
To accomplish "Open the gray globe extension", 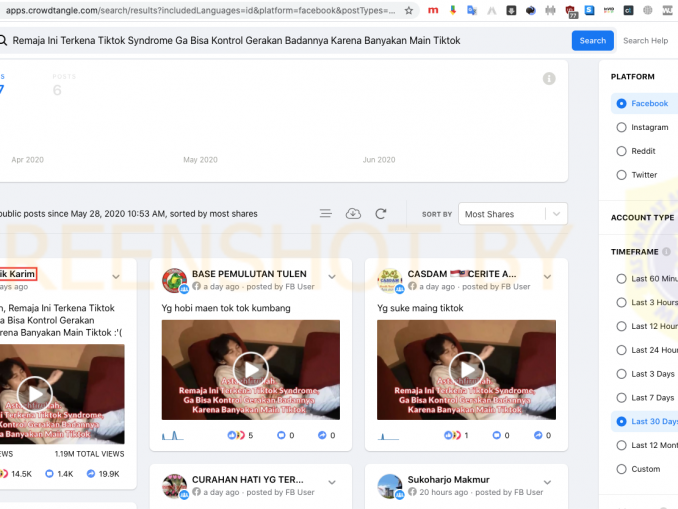I will tap(648, 10).
